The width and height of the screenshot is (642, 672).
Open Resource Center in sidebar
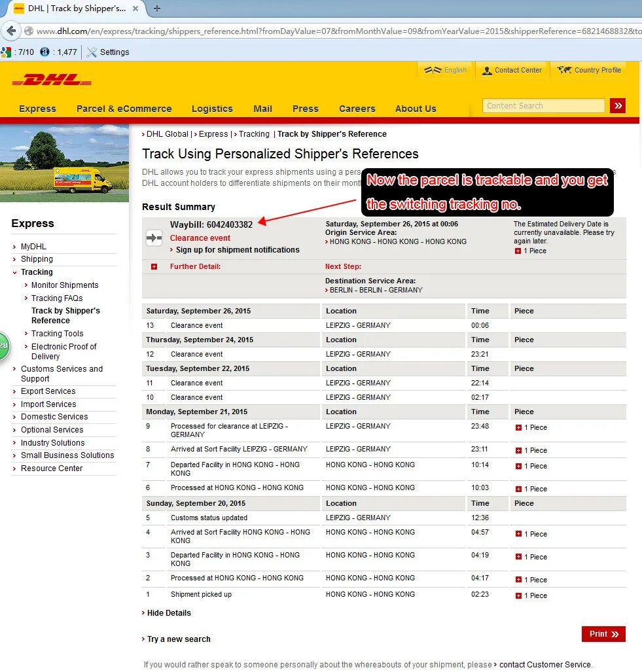(x=52, y=469)
